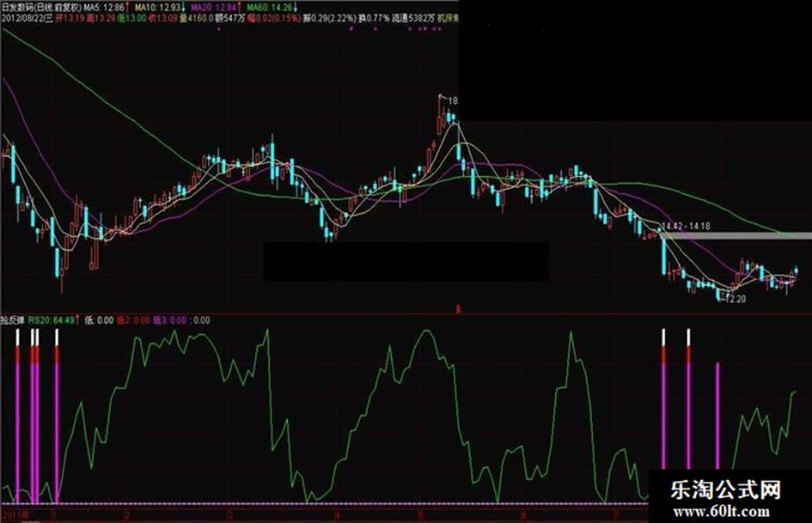Click the high price 高13.29
Screen dimensions: 812x523
[x=101, y=19]
